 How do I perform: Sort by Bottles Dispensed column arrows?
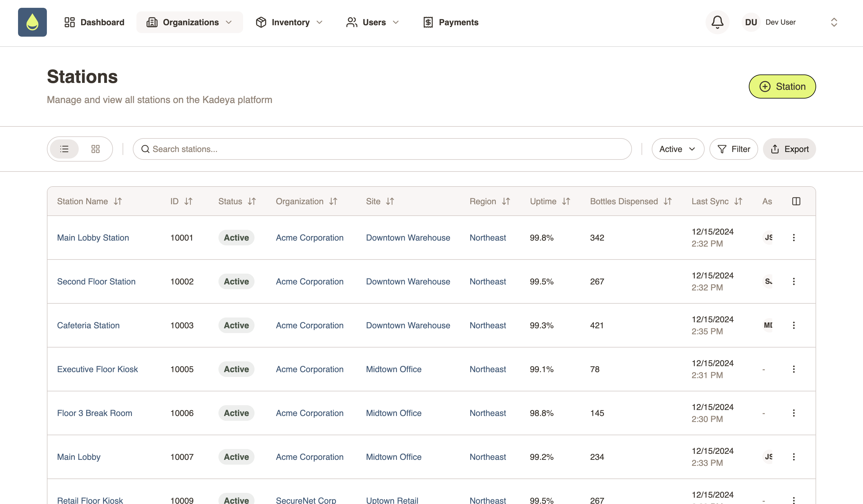667,201
